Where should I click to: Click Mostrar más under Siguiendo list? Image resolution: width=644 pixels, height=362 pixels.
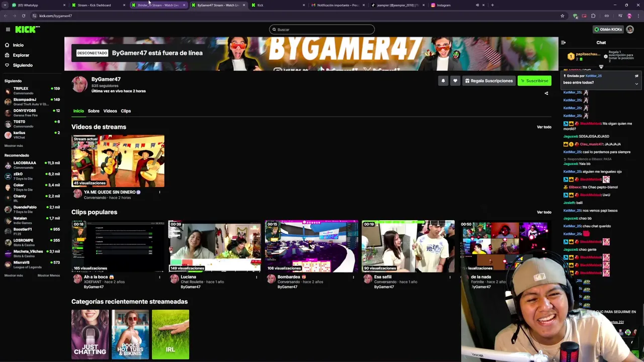[x=14, y=146]
